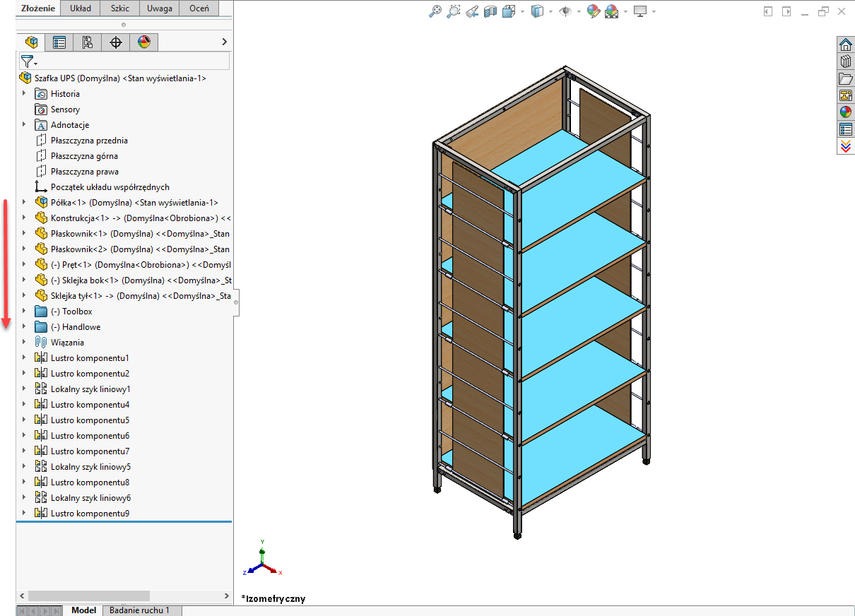Screen dimensions: 855x616
Task: Click the Display Style icon
Action: point(538,11)
